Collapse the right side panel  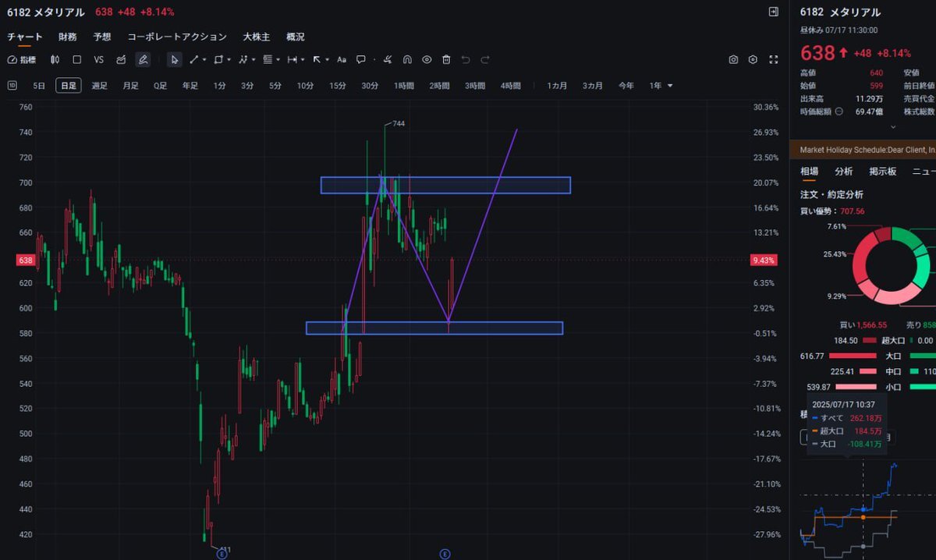(x=773, y=12)
